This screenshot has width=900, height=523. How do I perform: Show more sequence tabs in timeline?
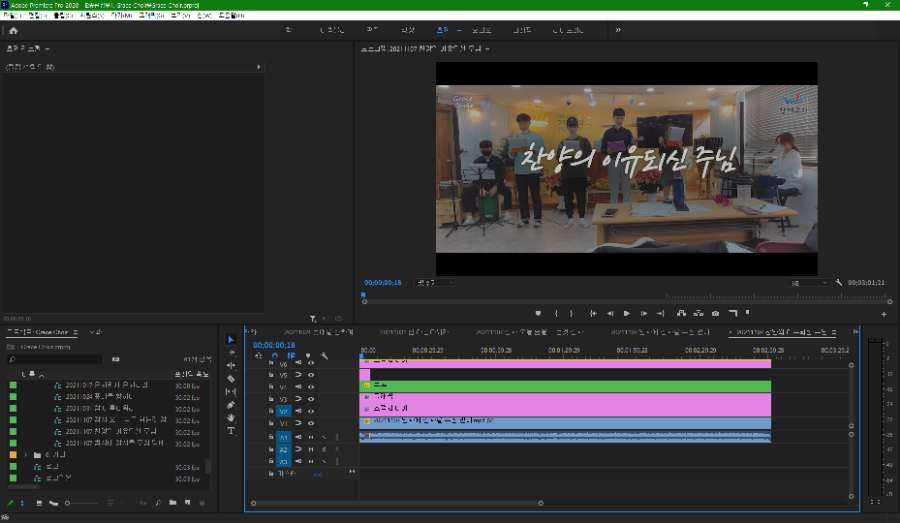(x=855, y=332)
